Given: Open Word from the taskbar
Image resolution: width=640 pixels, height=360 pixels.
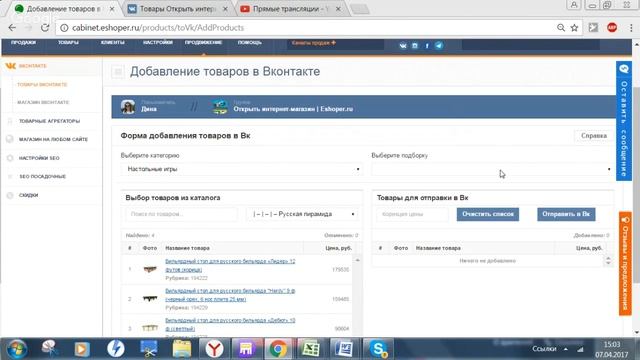Looking at the screenshot, I should [344, 349].
